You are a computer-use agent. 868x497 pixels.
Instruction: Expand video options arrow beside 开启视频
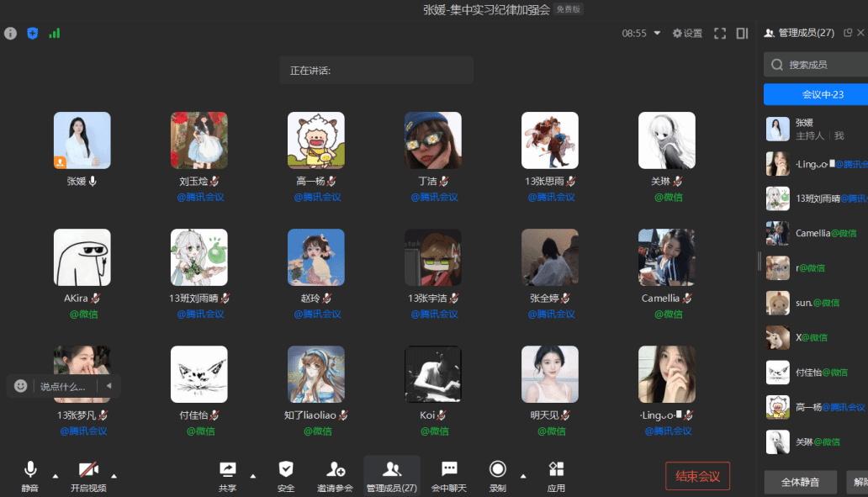point(114,476)
